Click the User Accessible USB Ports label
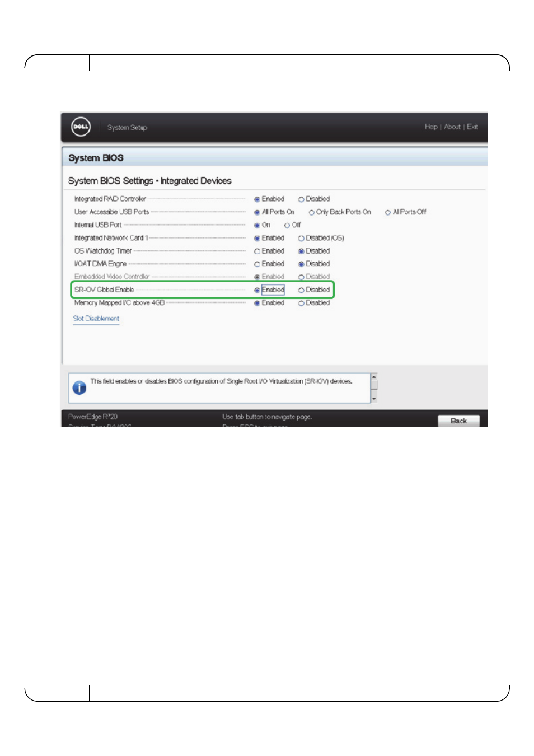Image resolution: width=534 pixels, height=756 pixels. click(x=112, y=212)
